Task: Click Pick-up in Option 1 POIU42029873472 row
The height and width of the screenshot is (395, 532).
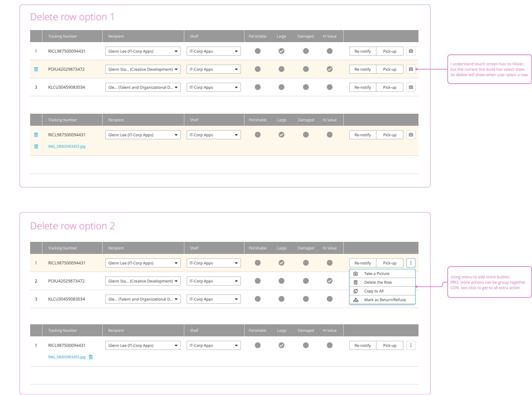Action: coord(390,69)
